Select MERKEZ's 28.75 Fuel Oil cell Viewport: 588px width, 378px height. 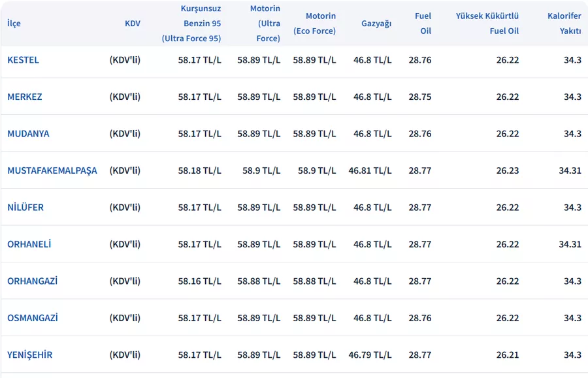(420, 97)
